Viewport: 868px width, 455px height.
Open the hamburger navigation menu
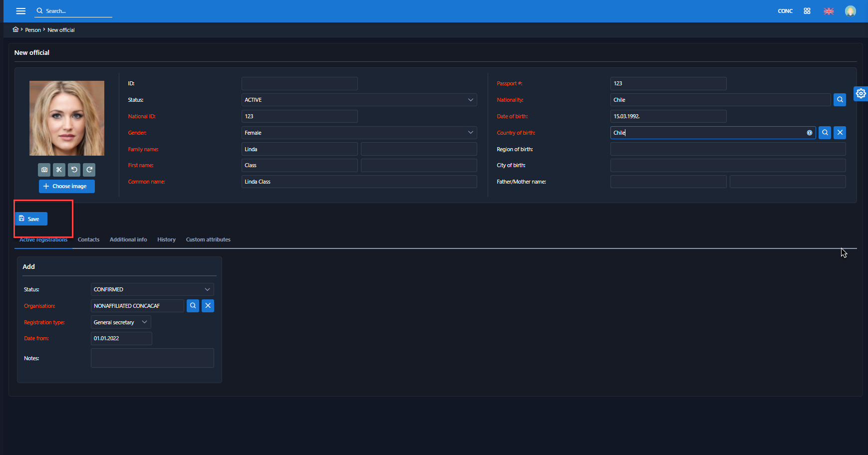(x=20, y=11)
